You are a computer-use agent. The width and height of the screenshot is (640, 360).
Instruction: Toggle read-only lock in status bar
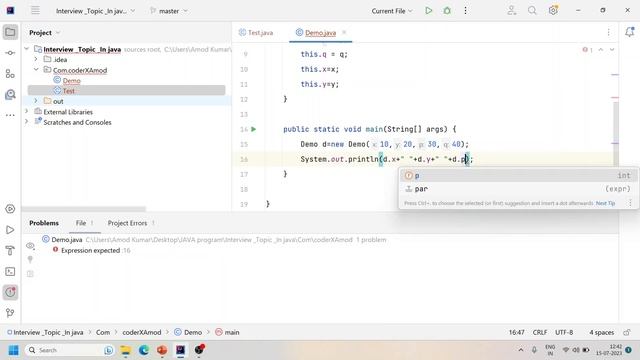(x=627, y=332)
